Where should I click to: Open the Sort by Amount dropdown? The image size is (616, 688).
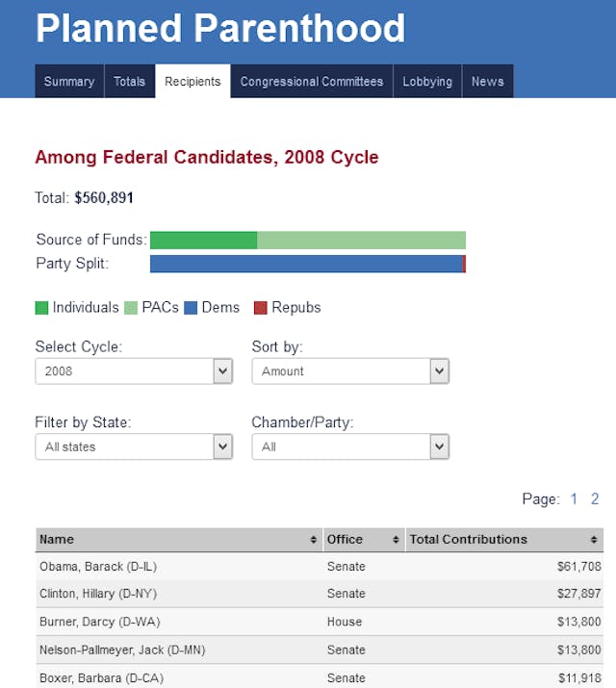pyautogui.click(x=350, y=371)
